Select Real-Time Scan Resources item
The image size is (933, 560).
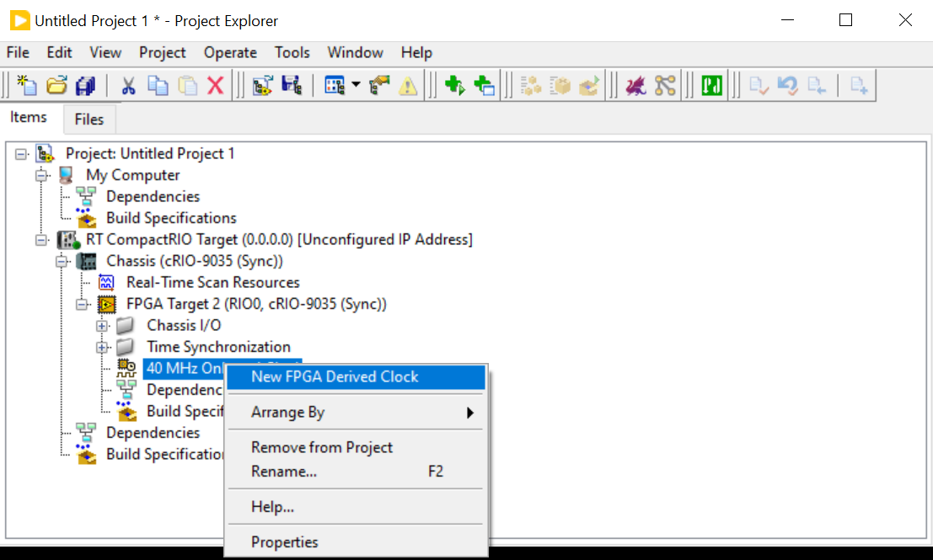click(212, 282)
